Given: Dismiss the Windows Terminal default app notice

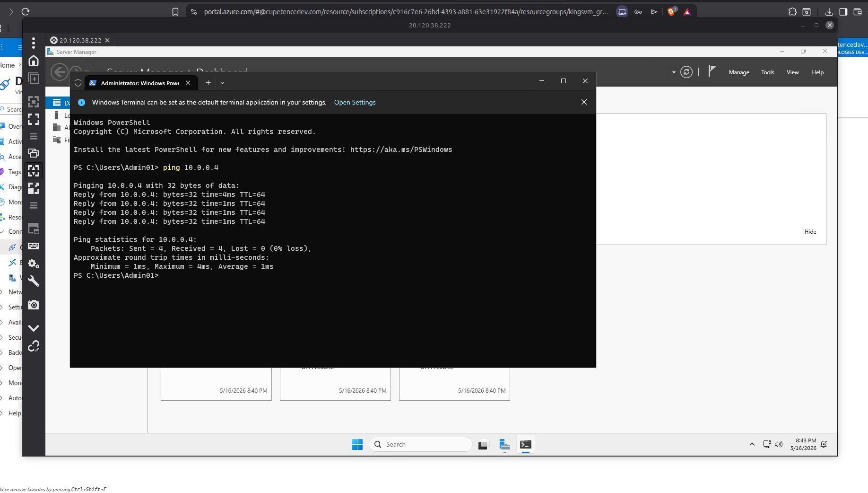Looking at the screenshot, I should click(584, 102).
